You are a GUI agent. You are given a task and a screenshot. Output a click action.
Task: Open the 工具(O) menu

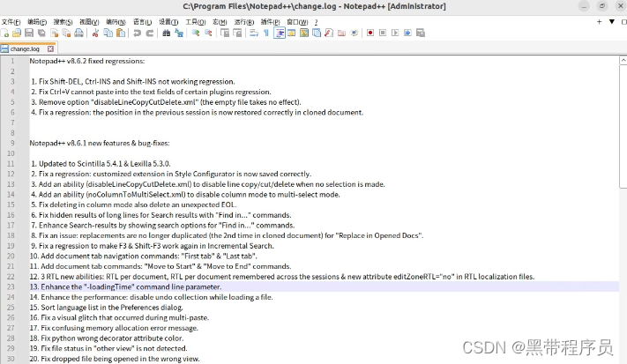click(196, 22)
